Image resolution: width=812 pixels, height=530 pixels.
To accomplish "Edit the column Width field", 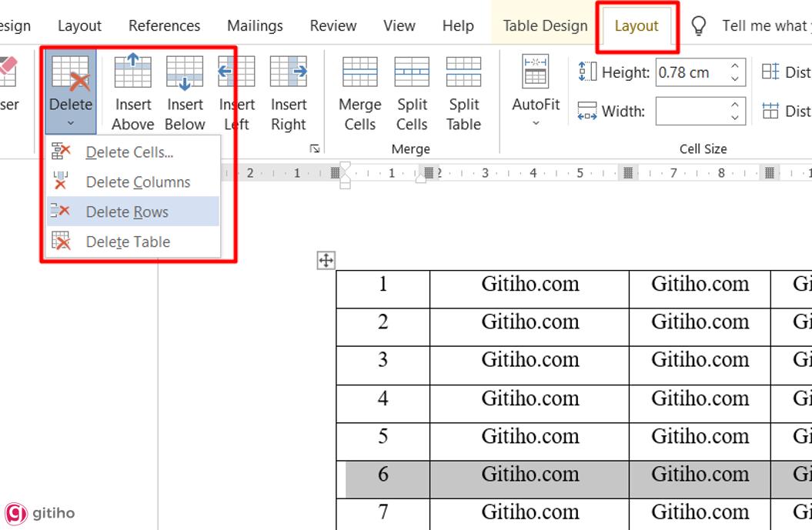I will pos(691,111).
